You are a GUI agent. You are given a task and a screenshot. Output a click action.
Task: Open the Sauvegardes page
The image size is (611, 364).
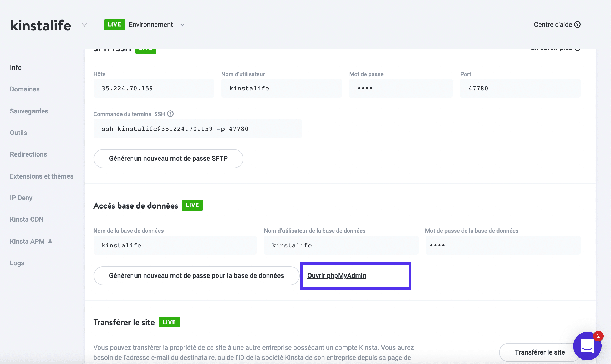(x=29, y=111)
